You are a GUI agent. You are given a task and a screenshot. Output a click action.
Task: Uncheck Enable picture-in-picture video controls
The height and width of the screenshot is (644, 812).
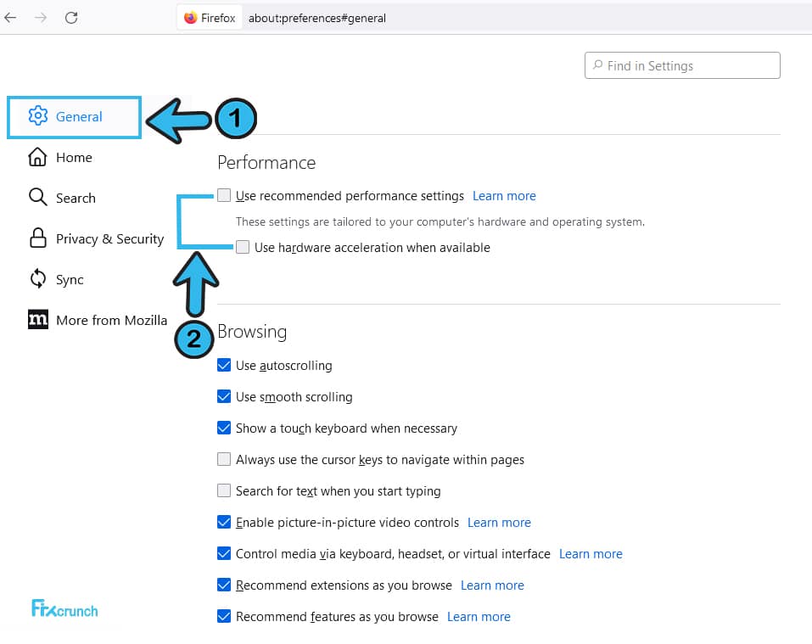(x=224, y=522)
